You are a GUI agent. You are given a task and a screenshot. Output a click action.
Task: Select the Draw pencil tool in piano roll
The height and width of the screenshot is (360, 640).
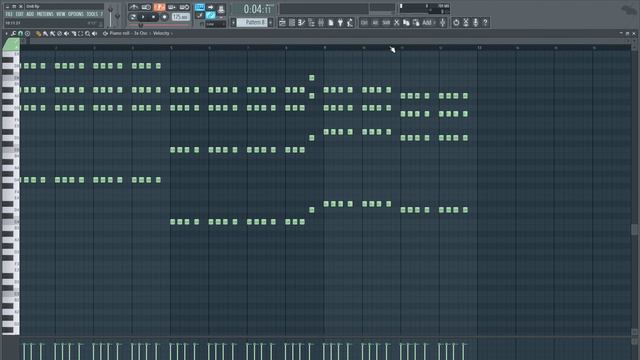coord(38,33)
